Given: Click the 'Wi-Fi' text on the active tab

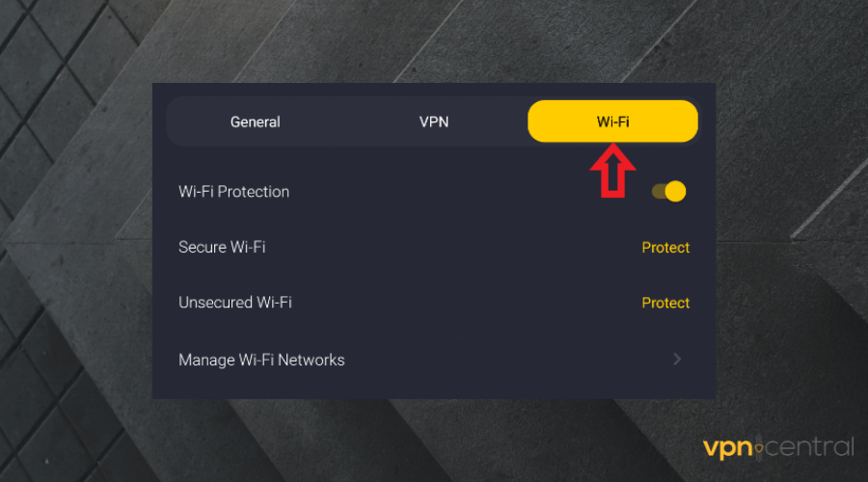Looking at the screenshot, I should [x=612, y=121].
